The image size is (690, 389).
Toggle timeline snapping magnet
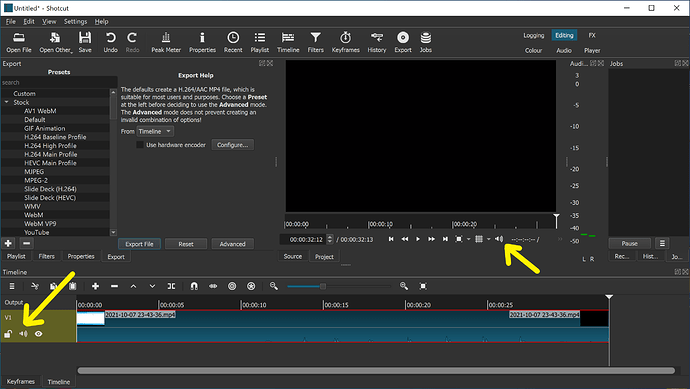pos(194,286)
